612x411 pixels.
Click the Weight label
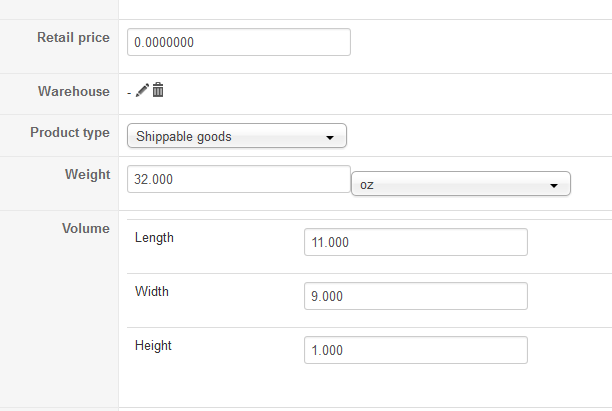click(87, 174)
